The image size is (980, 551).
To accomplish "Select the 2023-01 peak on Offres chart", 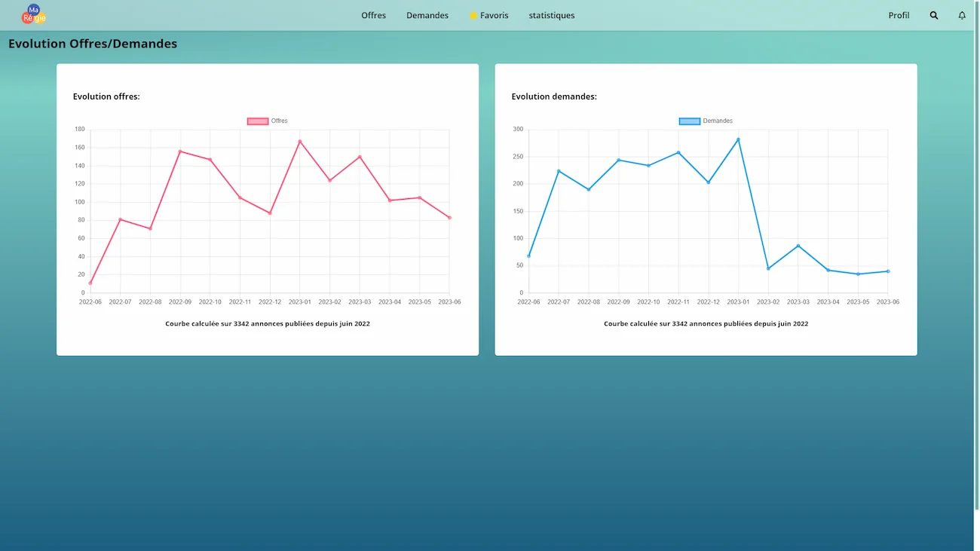I will (300, 141).
